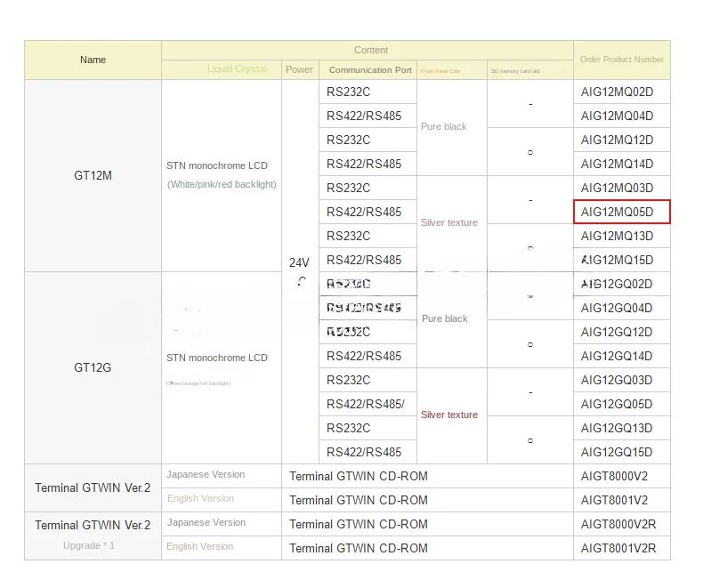Select English Version in the AIGT8001V2R row
The image size is (703, 588).
coord(199,546)
